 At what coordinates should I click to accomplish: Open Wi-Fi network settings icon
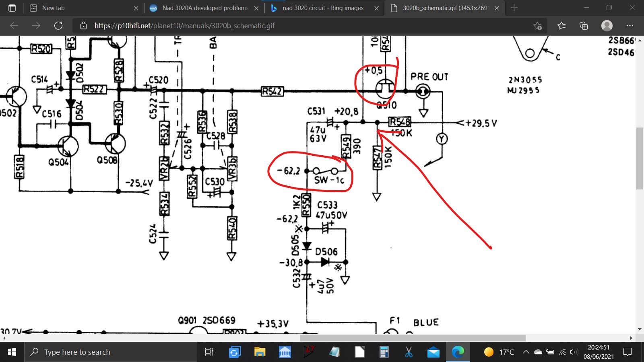pyautogui.click(x=563, y=352)
